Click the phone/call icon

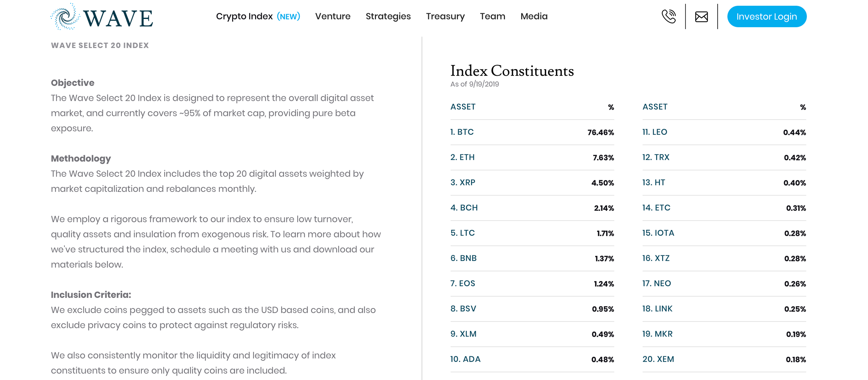(x=668, y=16)
